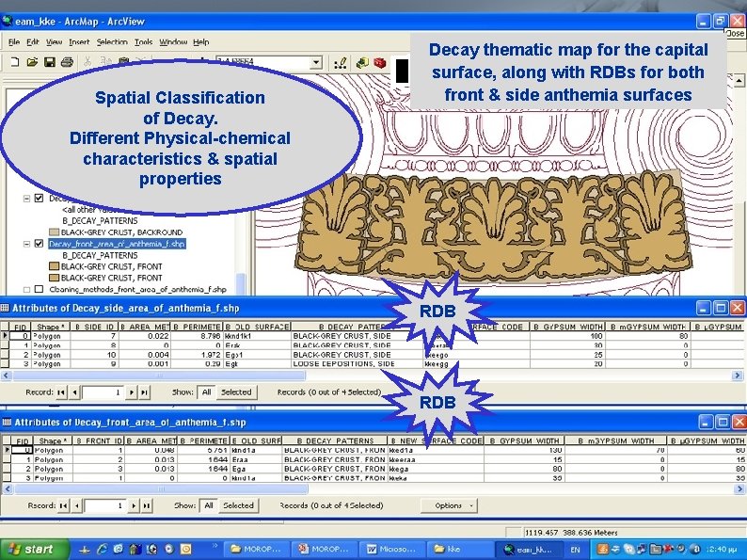Go to first record in front anthemia table
This screenshot has width=747, height=560.
coord(63,505)
